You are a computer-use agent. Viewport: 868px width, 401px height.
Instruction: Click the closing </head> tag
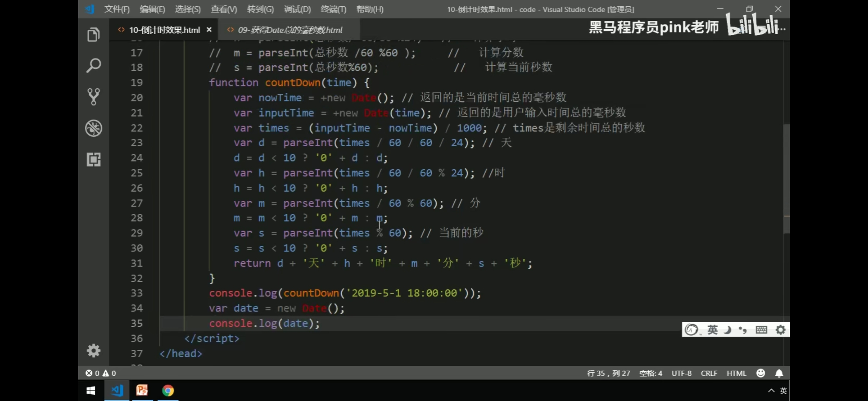pyautogui.click(x=181, y=353)
